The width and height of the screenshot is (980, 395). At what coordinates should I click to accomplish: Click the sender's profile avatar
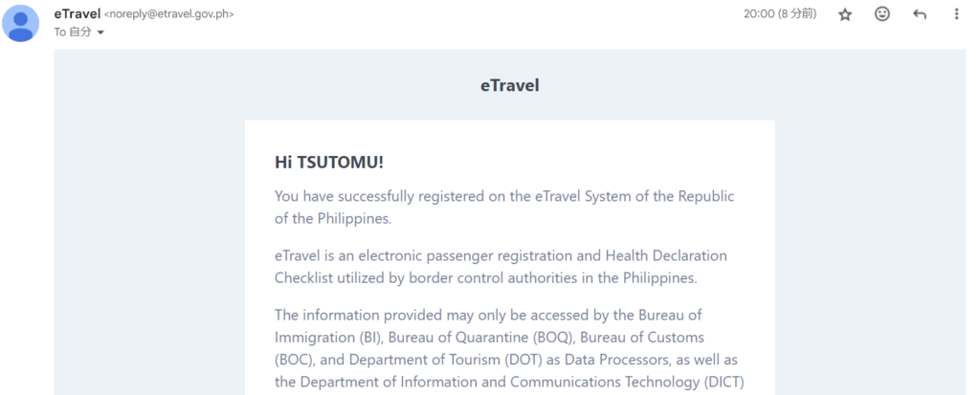coord(21,23)
